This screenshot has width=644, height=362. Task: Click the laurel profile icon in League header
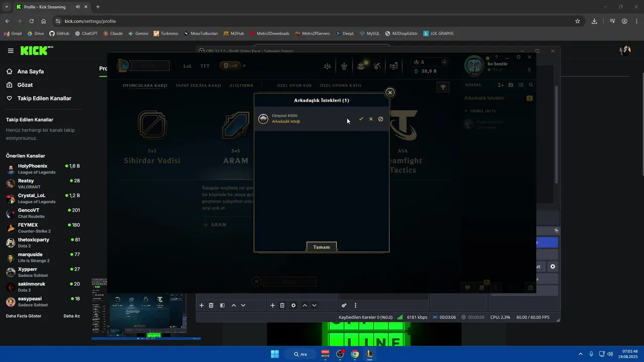345,66
